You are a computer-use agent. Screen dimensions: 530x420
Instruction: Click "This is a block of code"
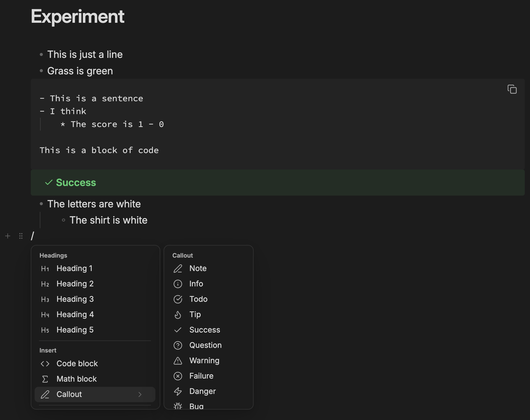tap(99, 150)
